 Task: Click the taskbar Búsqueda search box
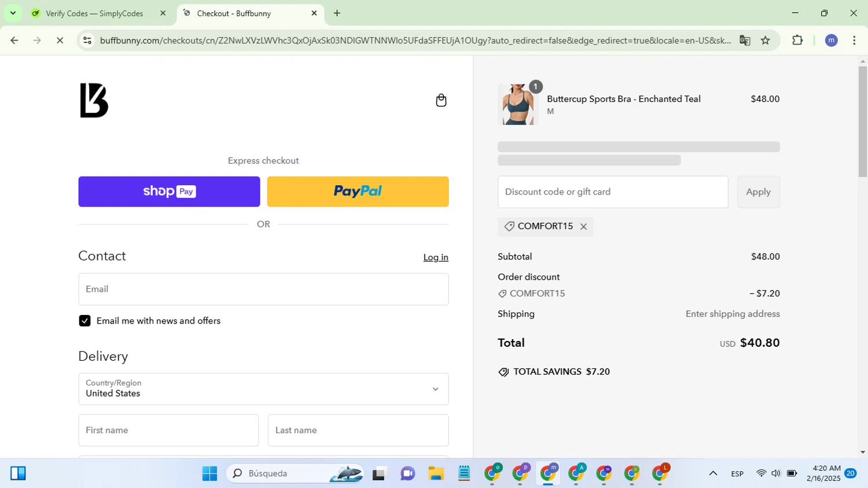tap(295, 474)
